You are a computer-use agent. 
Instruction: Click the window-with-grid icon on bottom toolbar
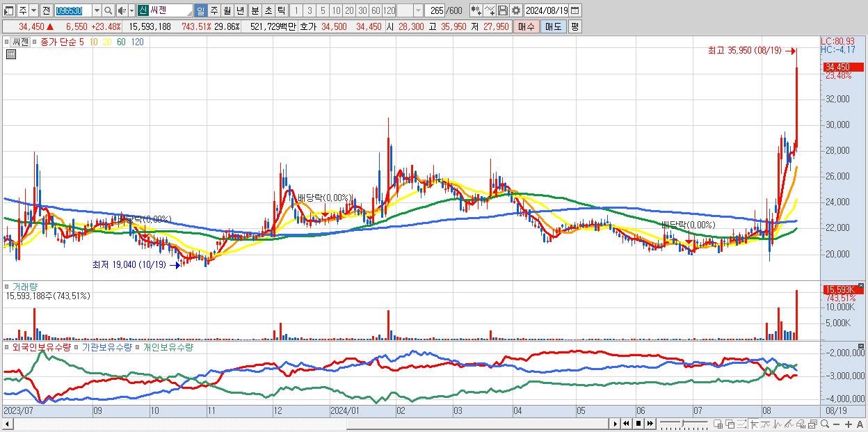point(718,424)
